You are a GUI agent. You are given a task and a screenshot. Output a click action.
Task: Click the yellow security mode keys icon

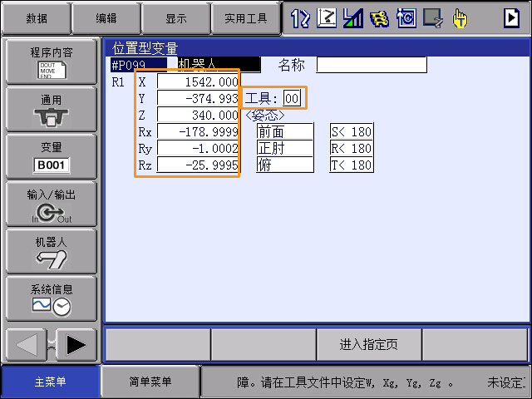point(379,18)
